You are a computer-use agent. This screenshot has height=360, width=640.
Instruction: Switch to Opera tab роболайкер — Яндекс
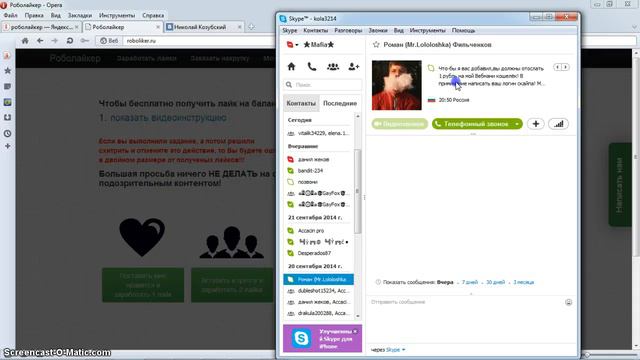(41, 27)
